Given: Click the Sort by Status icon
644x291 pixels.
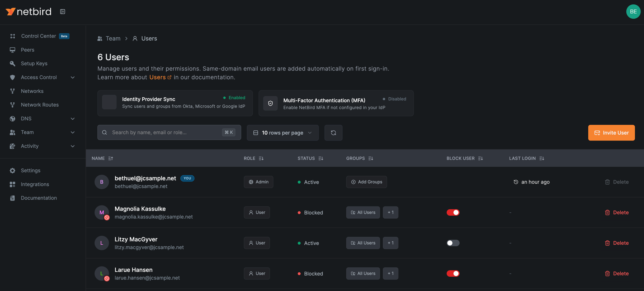Looking at the screenshot, I should tap(321, 158).
